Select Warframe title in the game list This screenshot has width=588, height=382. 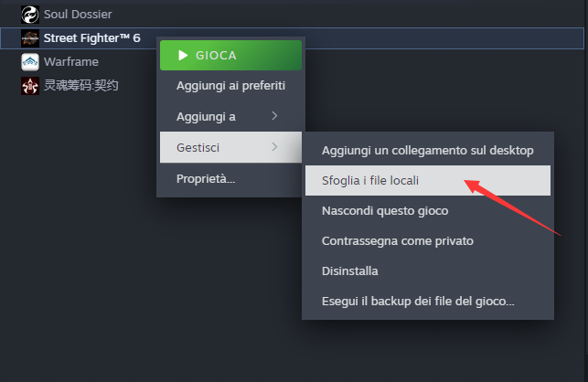[x=71, y=62]
